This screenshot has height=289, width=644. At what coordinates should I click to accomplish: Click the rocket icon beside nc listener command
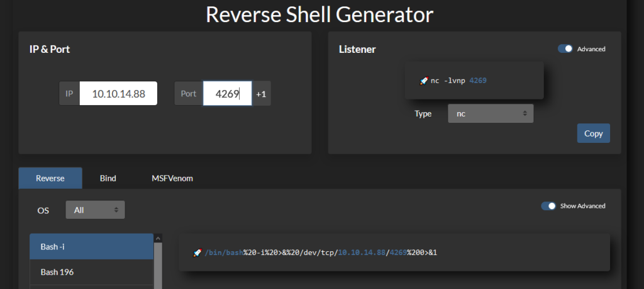point(424,81)
